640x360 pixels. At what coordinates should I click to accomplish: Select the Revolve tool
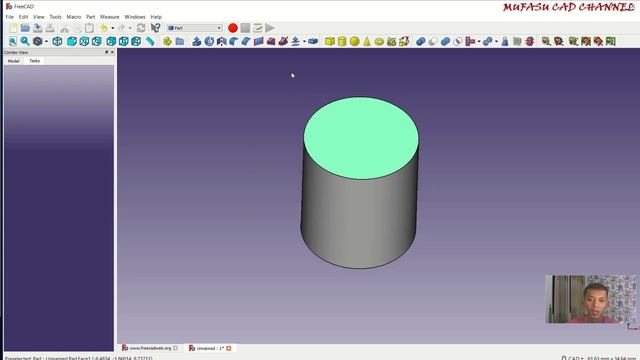209,41
